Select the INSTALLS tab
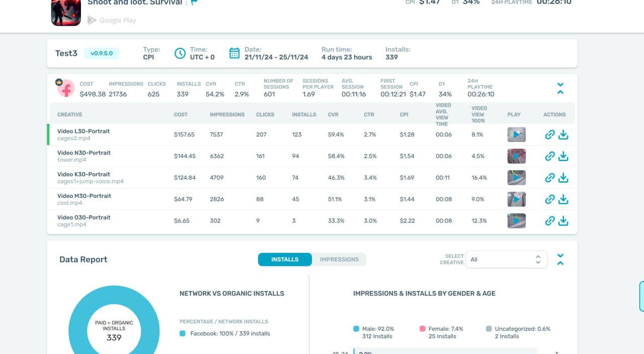Screen dimensions: 644x354 pyautogui.click(x=285, y=259)
